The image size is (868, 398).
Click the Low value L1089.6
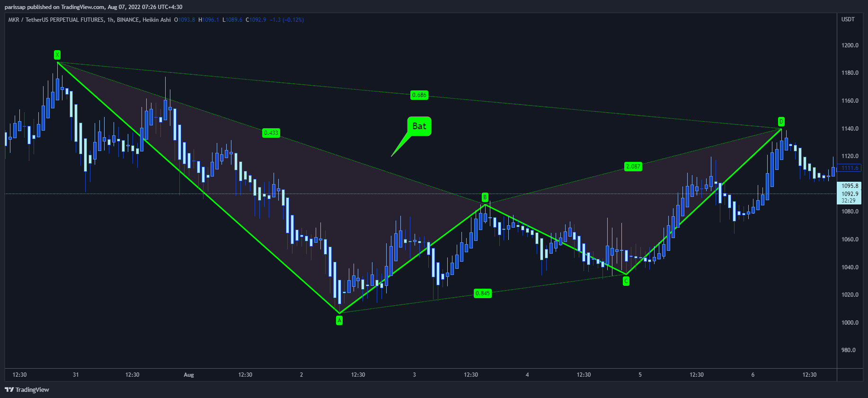click(232, 20)
